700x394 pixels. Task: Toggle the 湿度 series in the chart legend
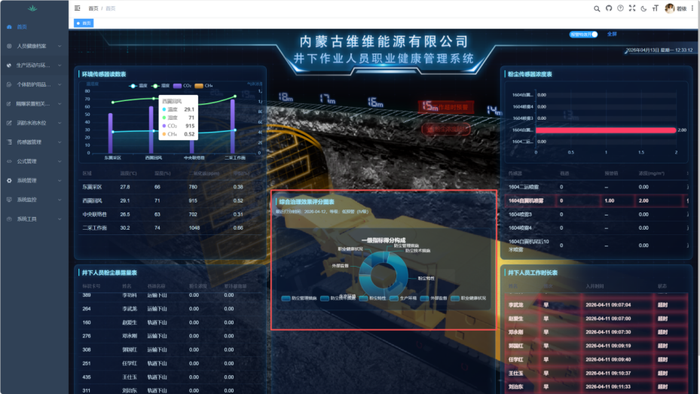[x=161, y=86]
